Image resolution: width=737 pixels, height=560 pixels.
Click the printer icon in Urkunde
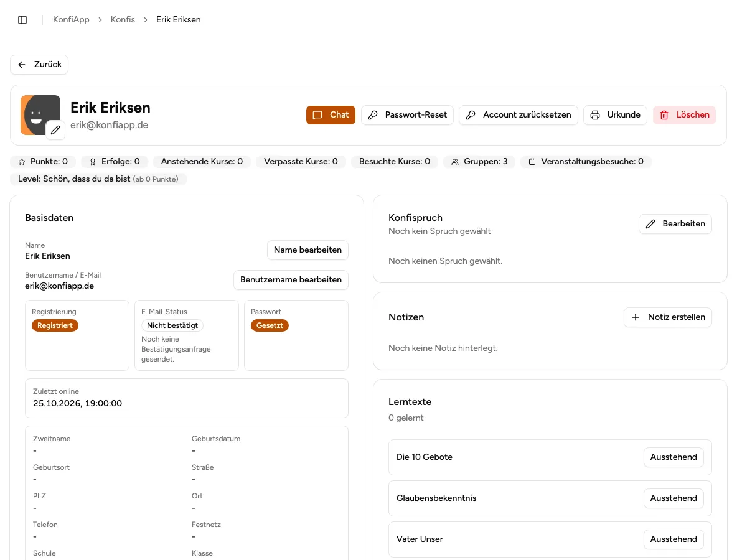click(x=595, y=115)
